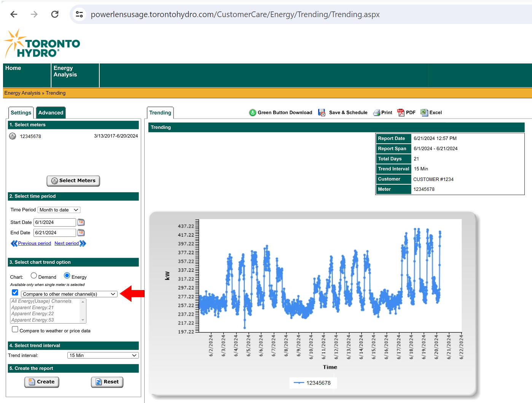Go to Previous period link

[x=34, y=243]
